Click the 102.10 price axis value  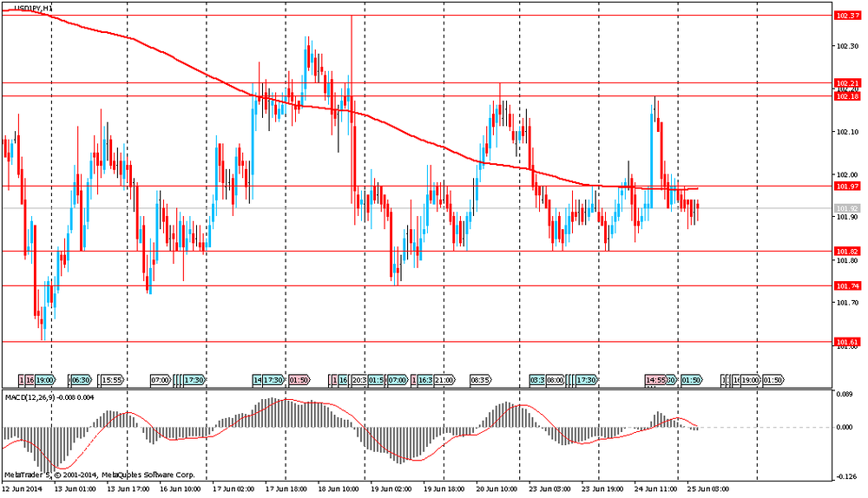click(x=847, y=132)
